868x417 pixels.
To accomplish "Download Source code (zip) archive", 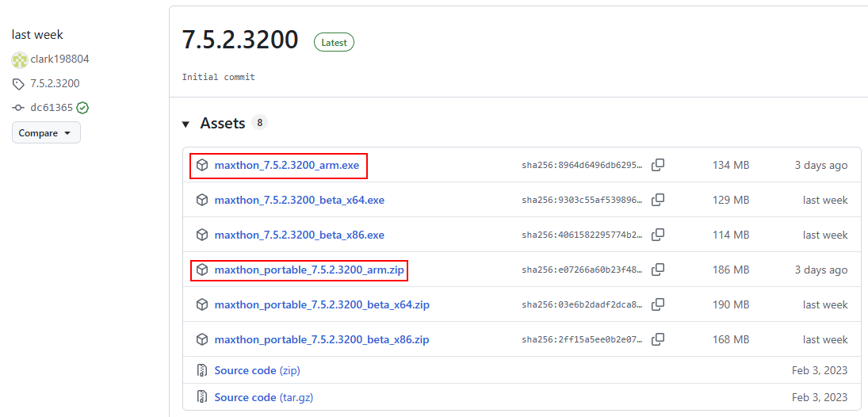I will tap(257, 371).
